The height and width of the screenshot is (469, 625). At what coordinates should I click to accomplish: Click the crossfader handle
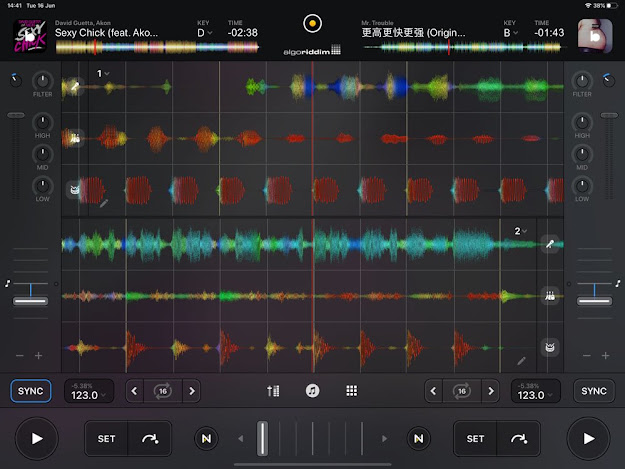262,438
